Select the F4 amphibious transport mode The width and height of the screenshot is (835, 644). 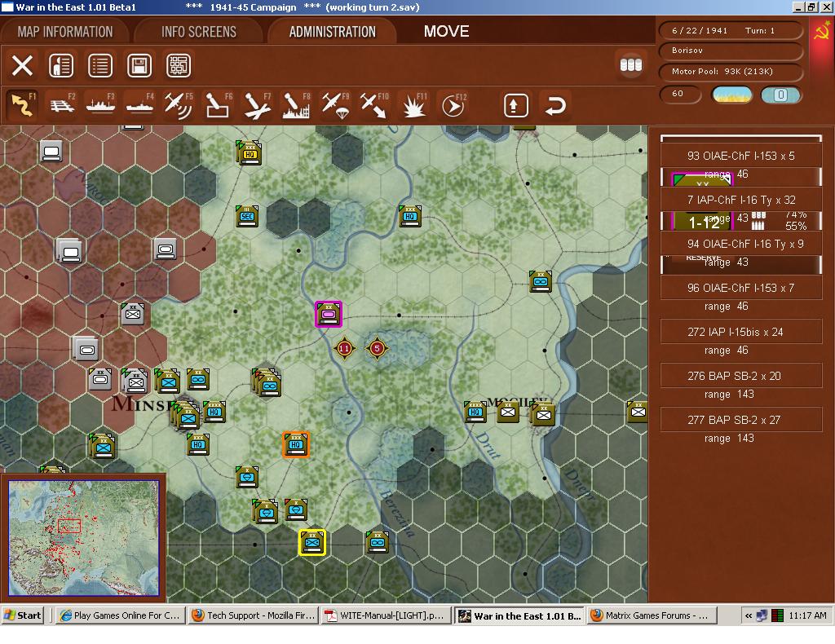(x=140, y=105)
